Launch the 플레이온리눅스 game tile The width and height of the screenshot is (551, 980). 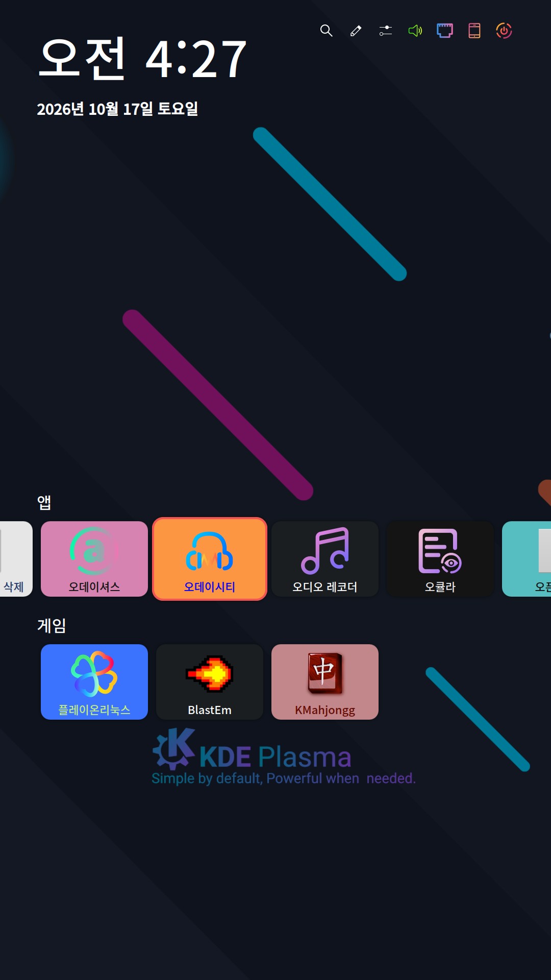tap(94, 682)
